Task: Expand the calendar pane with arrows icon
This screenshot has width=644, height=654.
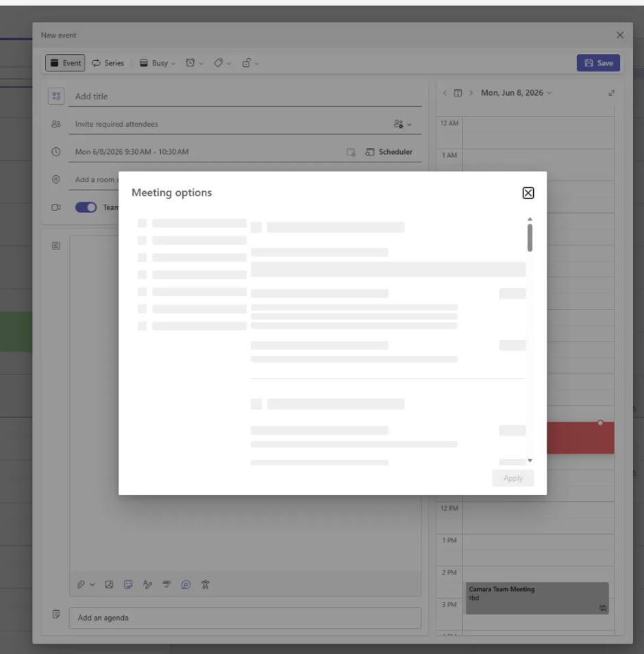Action: [x=611, y=92]
